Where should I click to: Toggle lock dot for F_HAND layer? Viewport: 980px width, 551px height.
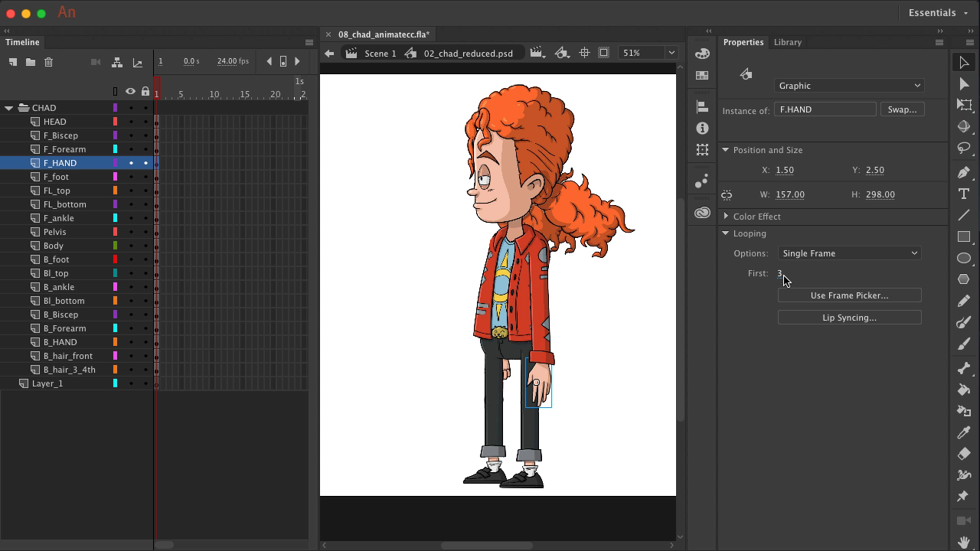(145, 163)
